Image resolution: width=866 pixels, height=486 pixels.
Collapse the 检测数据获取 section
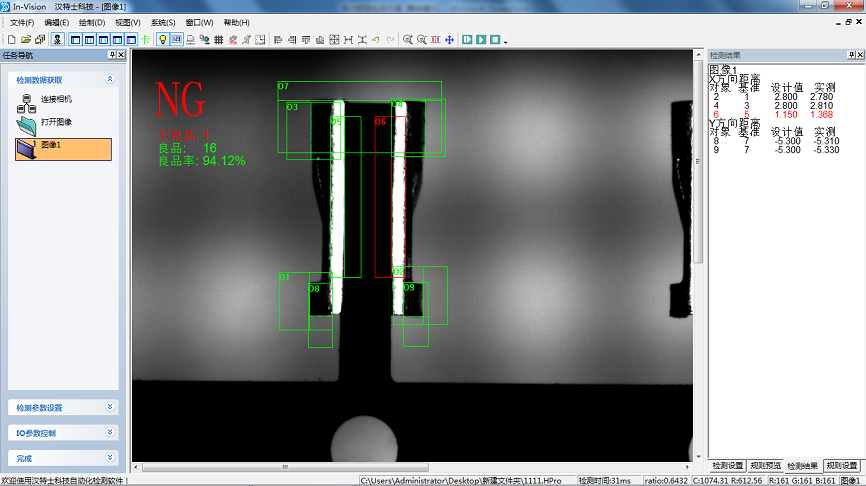(110, 78)
